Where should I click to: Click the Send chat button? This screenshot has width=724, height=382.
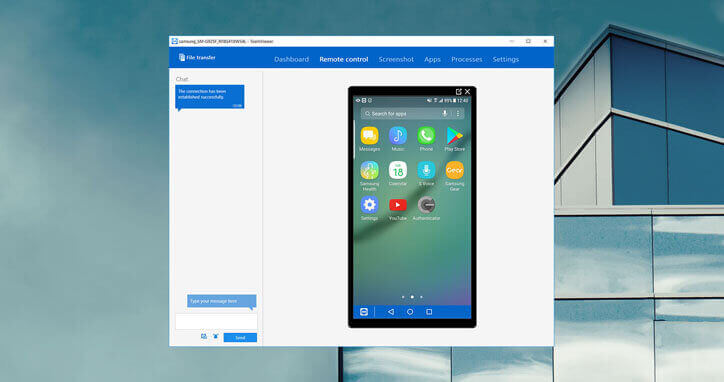[240, 338]
